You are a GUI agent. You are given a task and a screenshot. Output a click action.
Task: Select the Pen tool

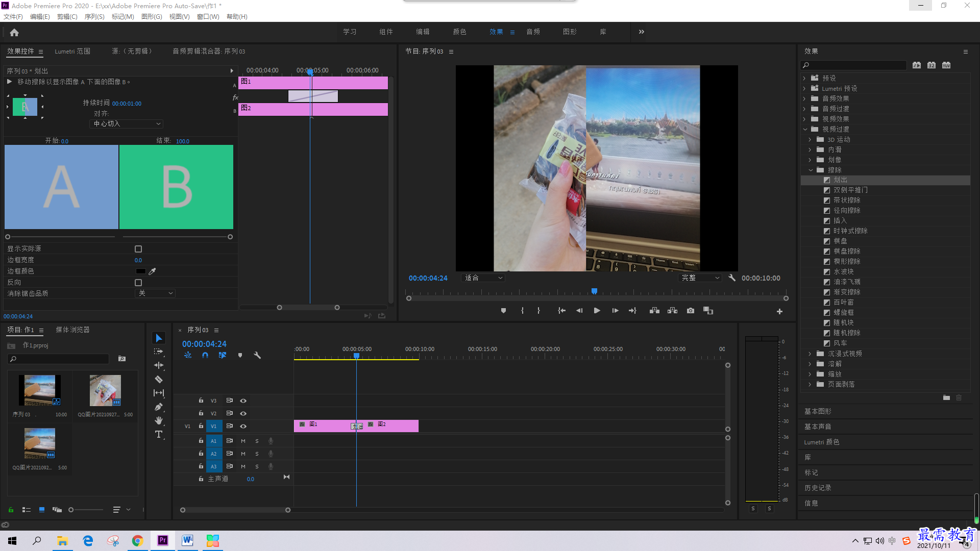click(x=159, y=407)
